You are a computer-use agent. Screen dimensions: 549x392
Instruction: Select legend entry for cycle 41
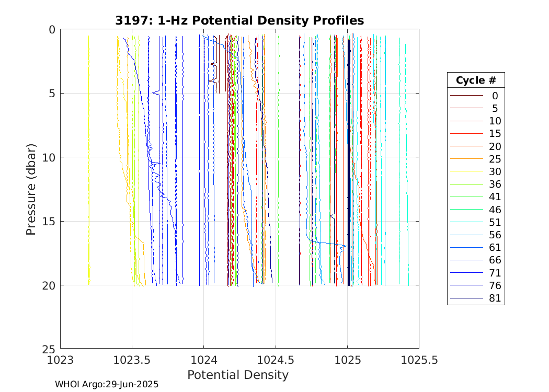tap(476, 197)
